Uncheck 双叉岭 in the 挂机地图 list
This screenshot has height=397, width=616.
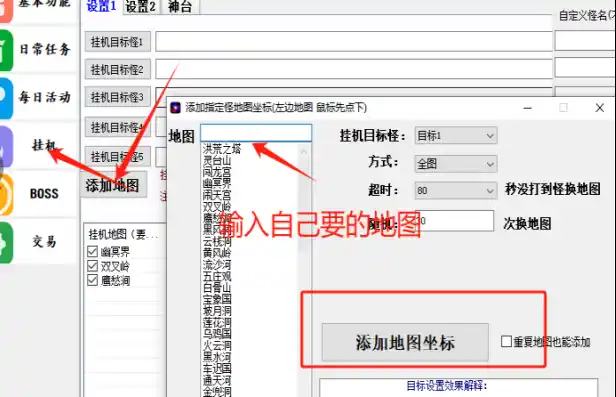point(92,266)
